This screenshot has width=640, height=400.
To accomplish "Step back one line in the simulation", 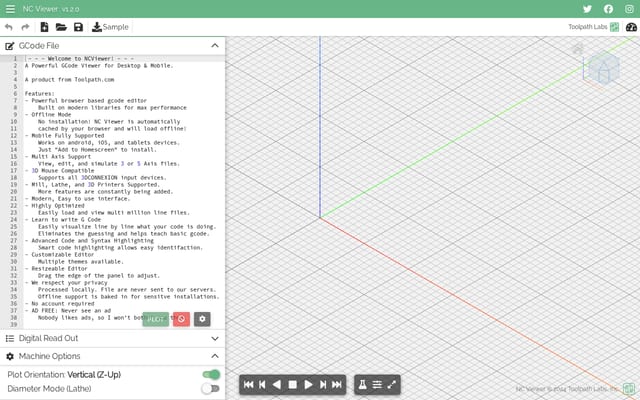I will pyautogui.click(x=262, y=384).
